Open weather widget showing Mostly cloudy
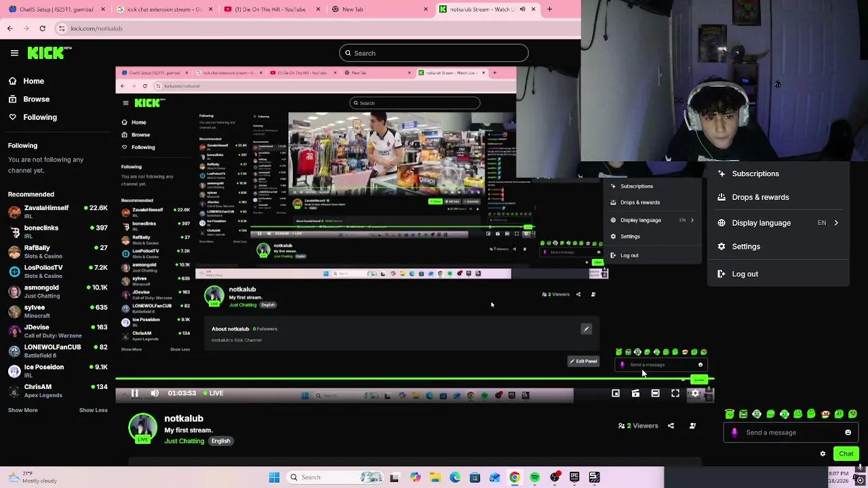Screen dimensions: 868x488 [x=33, y=477]
